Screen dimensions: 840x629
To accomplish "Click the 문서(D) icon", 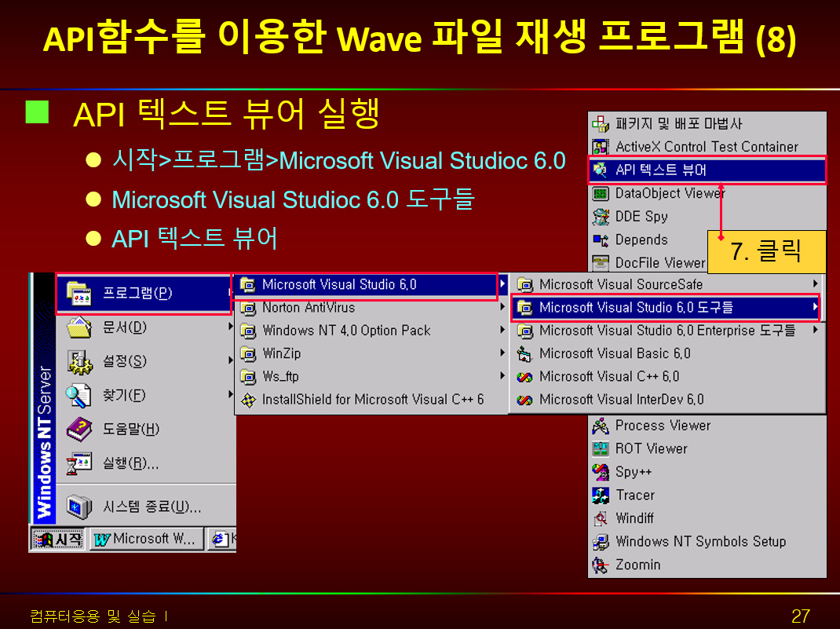I will point(79,327).
